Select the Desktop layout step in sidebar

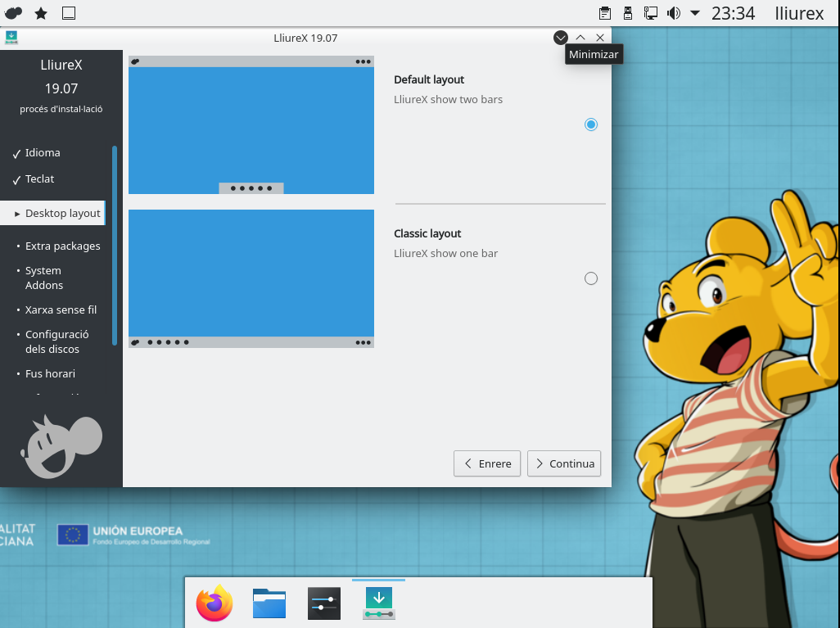(52, 213)
